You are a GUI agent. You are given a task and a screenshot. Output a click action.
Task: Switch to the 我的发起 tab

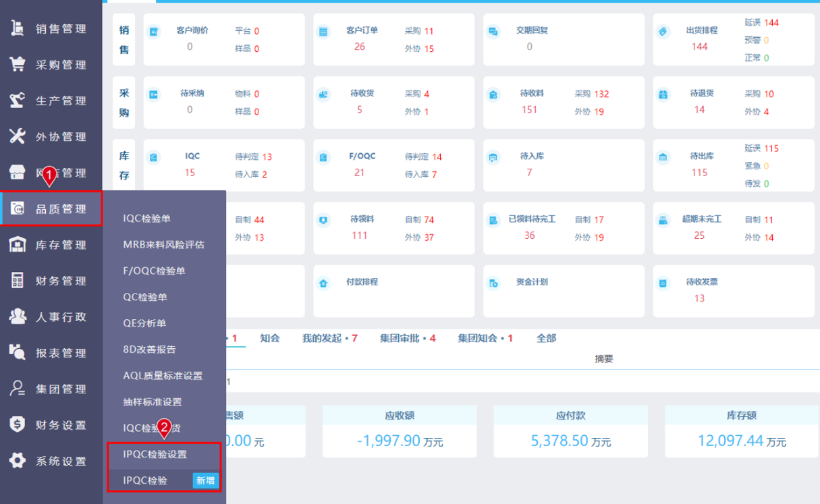click(x=329, y=338)
